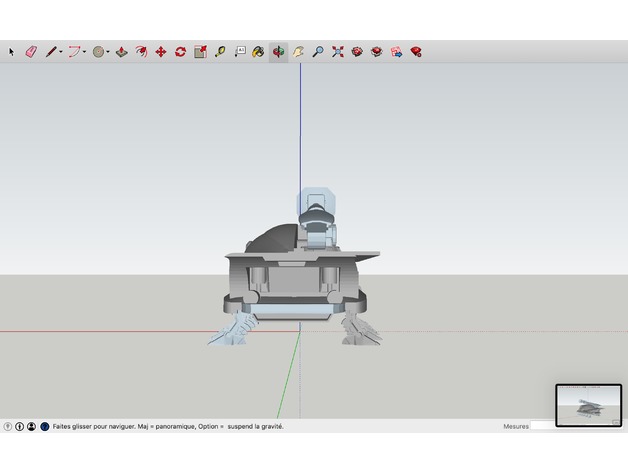This screenshot has height=472, width=628.
Task: Choose the Paint Bucket tool
Action: 258,51
